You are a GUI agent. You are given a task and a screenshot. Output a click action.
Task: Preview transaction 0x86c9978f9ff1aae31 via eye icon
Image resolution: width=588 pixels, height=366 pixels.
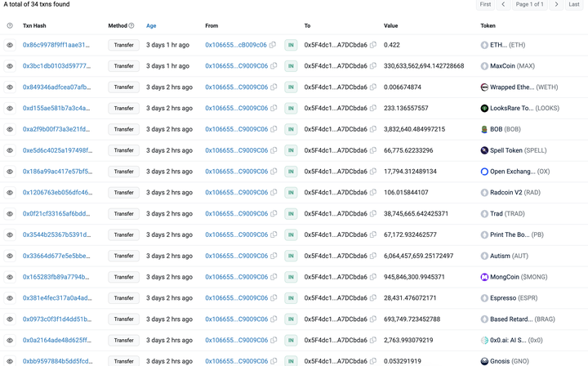(x=10, y=45)
